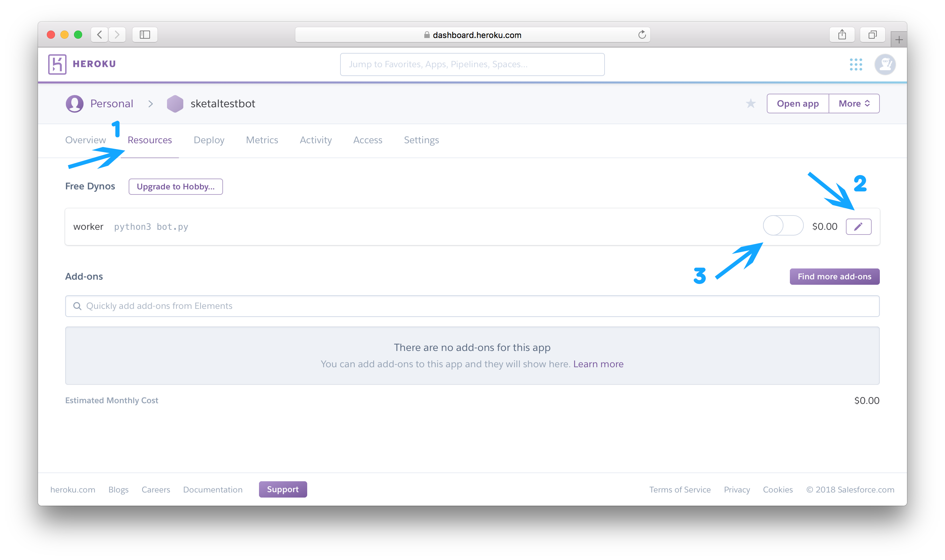Click the user profile avatar icon
This screenshot has height=560, width=945.
[x=885, y=64]
